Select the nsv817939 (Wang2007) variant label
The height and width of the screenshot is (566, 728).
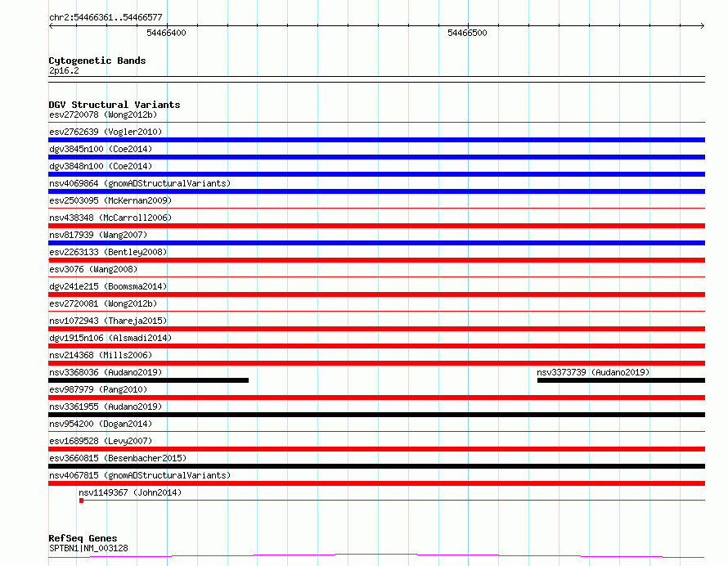pyautogui.click(x=98, y=235)
